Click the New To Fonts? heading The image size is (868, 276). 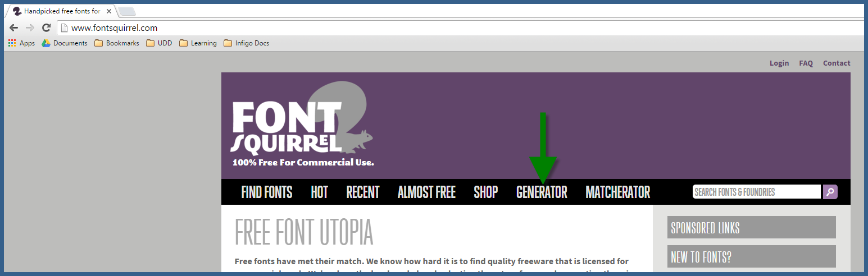coord(752,257)
